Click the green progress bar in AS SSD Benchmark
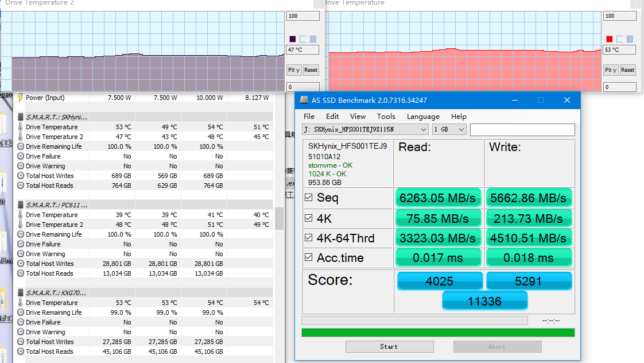644x363 pixels. click(439, 333)
